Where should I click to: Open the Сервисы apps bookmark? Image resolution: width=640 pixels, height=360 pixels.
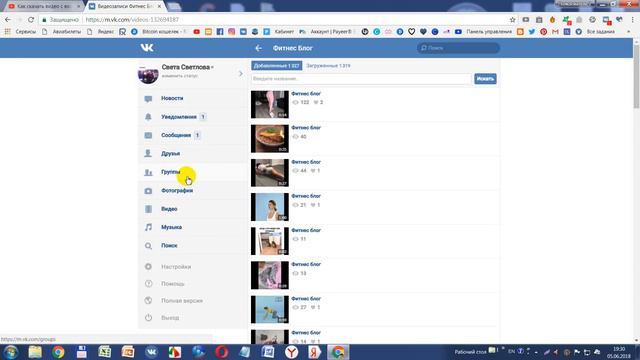coord(20,31)
